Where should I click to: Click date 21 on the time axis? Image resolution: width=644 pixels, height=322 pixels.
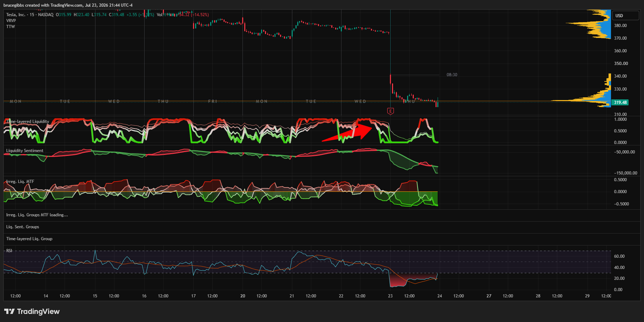click(x=292, y=296)
